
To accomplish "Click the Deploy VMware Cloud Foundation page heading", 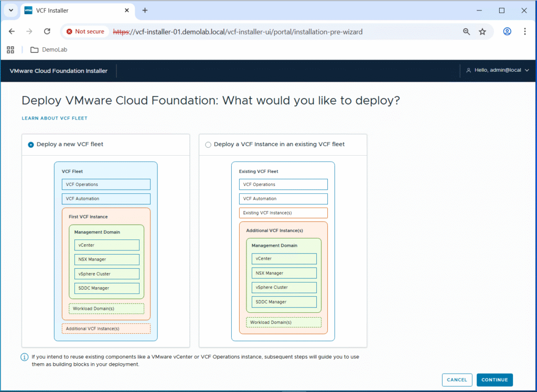I will pyautogui.click(x=211, y=101).
